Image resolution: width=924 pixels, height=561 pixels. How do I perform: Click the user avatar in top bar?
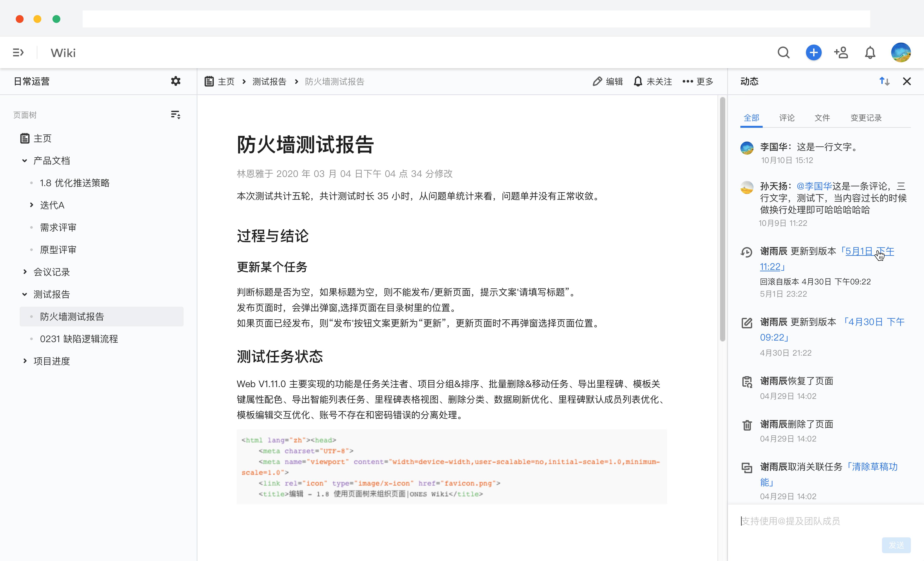point(901,53)
